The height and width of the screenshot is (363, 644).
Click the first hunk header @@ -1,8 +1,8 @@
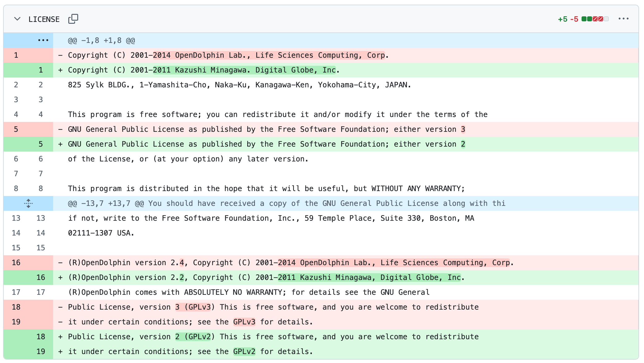pos(101,40)
